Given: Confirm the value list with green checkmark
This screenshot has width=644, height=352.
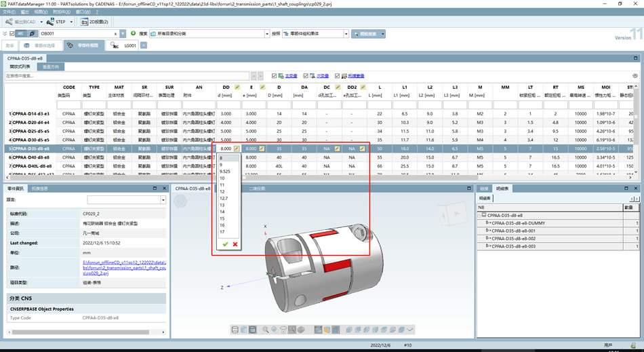Looking at the screenshot, I should (x=225, y=244).
